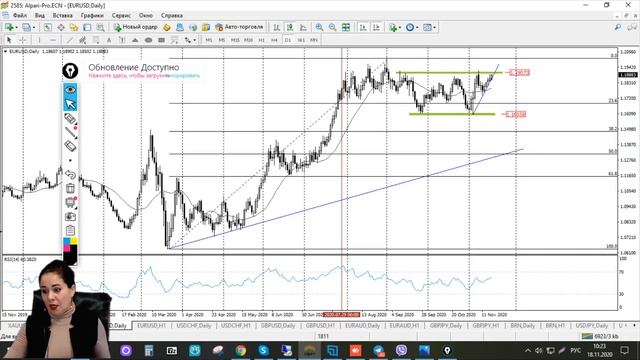
Task: Toggle the eye icon in annotation sidebar
Action: click(x=70, y=90)
